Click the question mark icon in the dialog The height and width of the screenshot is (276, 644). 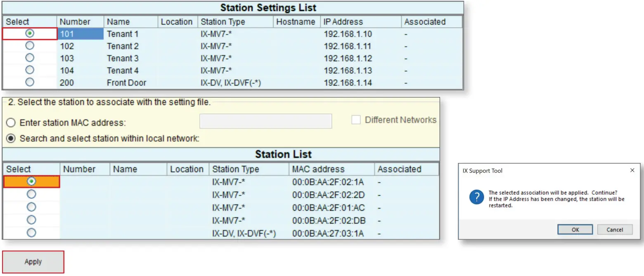tap(476, 197)
